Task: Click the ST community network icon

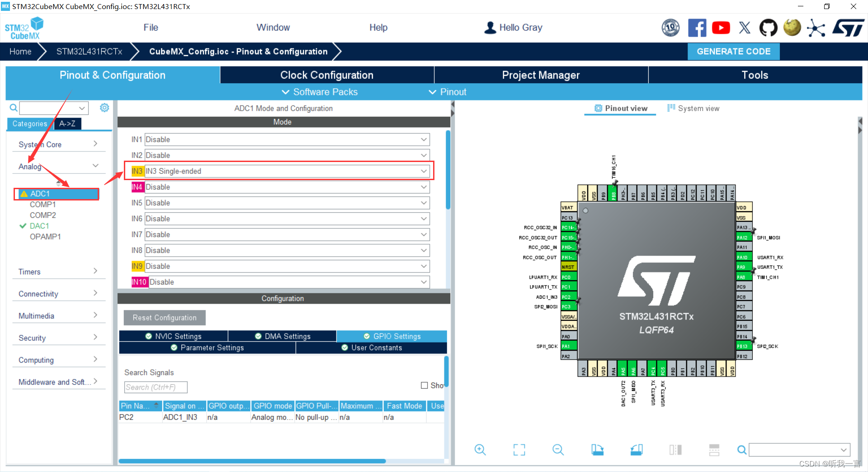Action: 816,28
